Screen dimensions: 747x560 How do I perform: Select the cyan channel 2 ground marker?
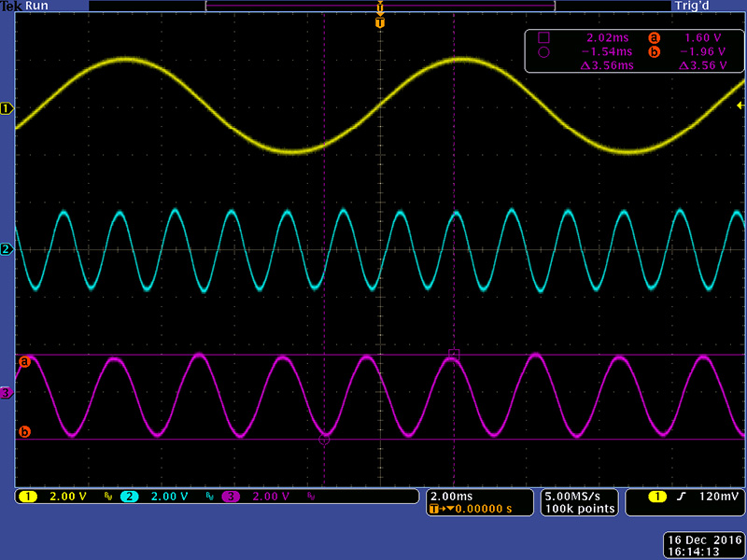coord(7,250)
